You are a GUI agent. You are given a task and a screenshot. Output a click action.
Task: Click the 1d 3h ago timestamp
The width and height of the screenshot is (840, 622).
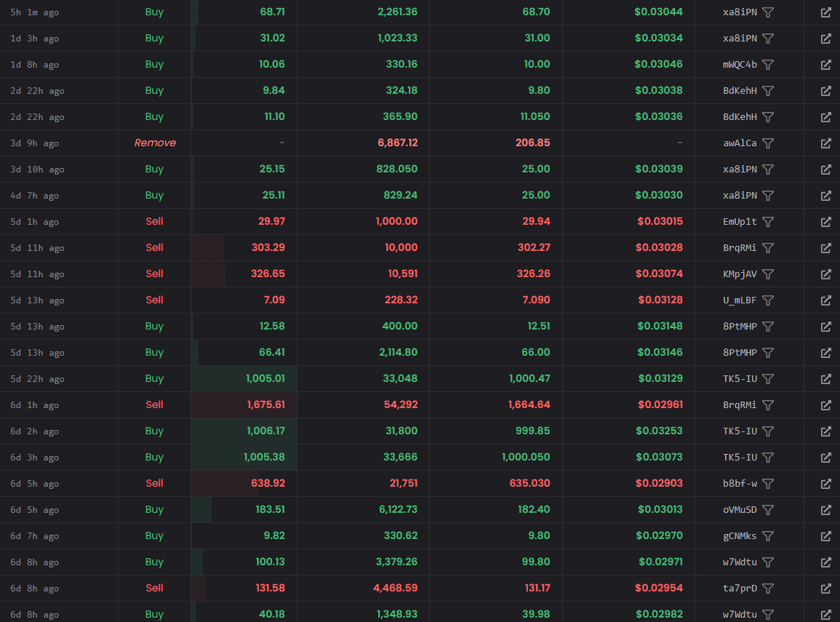[34, 39]
